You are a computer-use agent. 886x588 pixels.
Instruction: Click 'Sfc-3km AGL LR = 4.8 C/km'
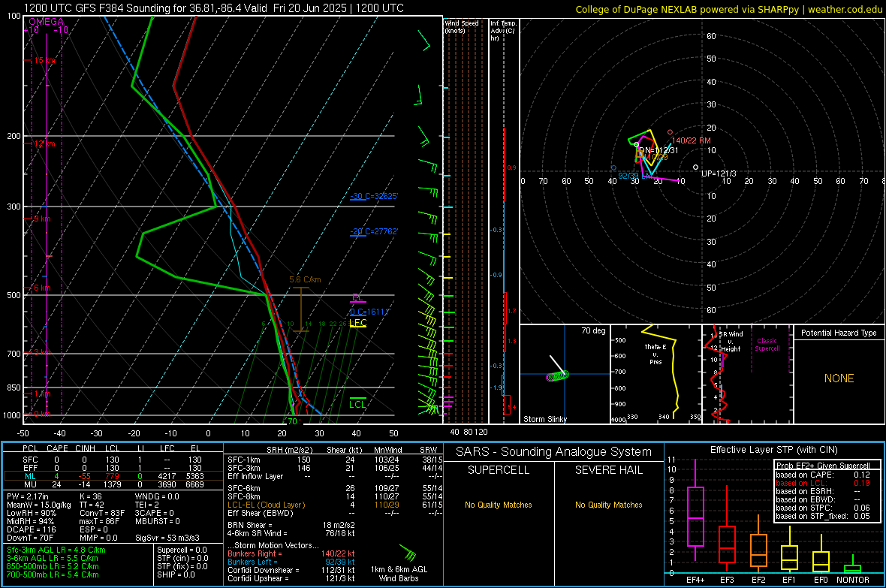tap(56, 550)
